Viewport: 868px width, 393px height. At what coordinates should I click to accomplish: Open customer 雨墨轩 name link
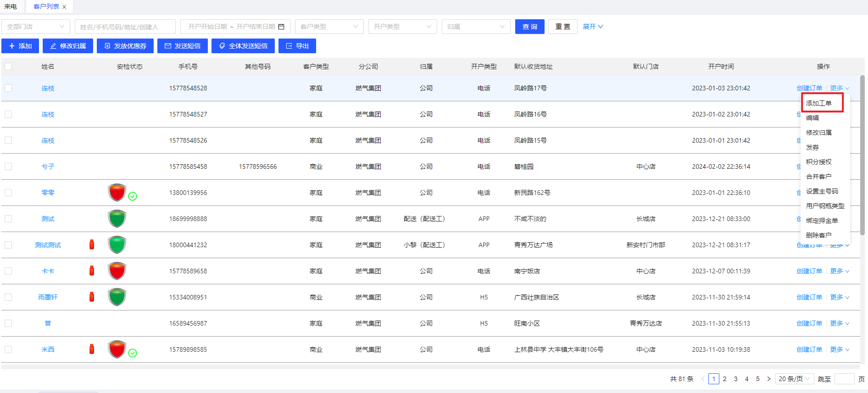48,297
